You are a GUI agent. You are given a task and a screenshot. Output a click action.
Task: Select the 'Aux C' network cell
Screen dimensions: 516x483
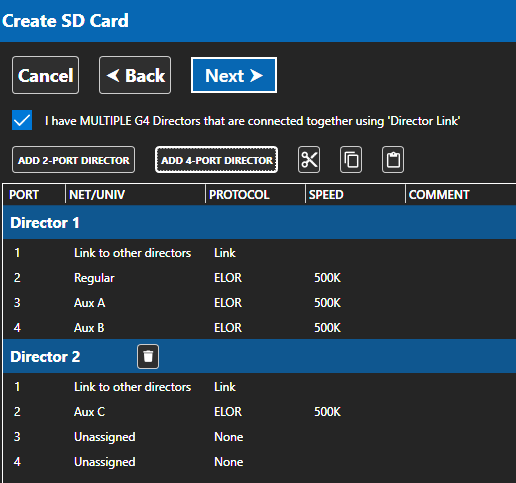(89, 412)
